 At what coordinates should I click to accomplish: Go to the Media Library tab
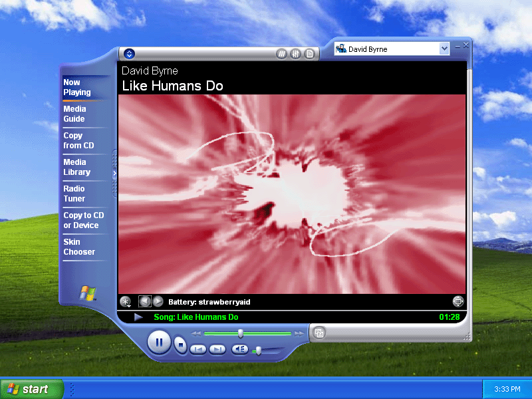(76, 167)
